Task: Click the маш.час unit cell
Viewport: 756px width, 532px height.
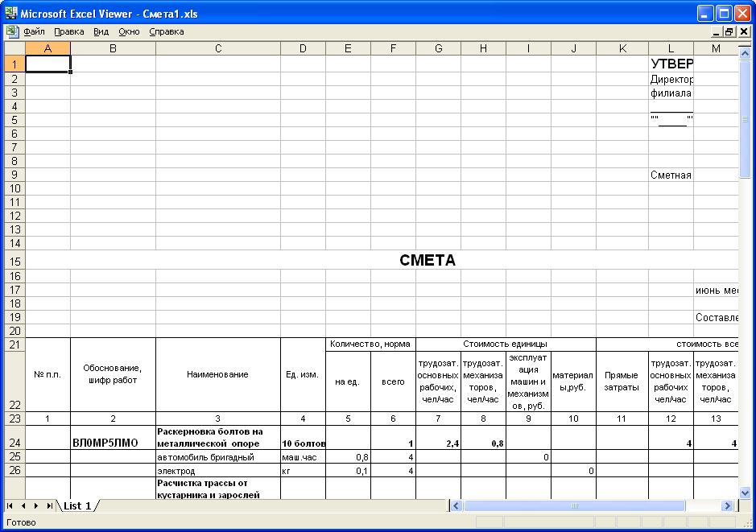Action: click(x=303, y=457)
